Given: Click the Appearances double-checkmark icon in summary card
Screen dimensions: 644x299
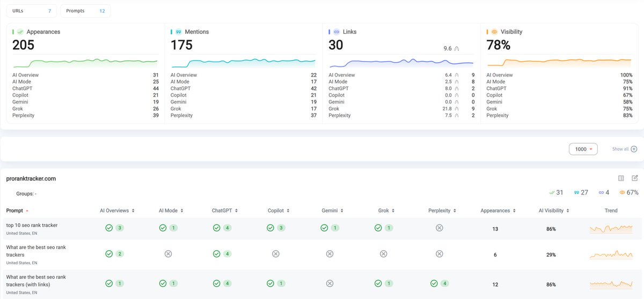Looking at the screenshot, I should click(20, 32).
